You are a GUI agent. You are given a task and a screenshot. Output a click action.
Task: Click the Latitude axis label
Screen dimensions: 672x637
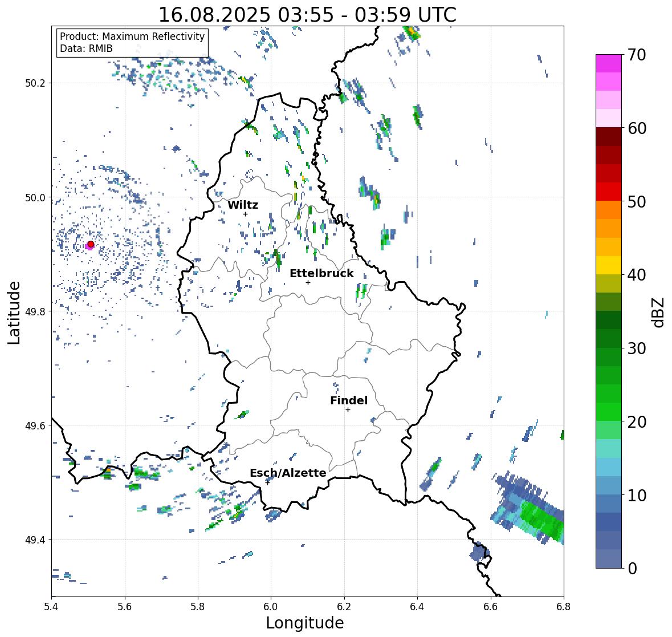(x=14, y=313)
